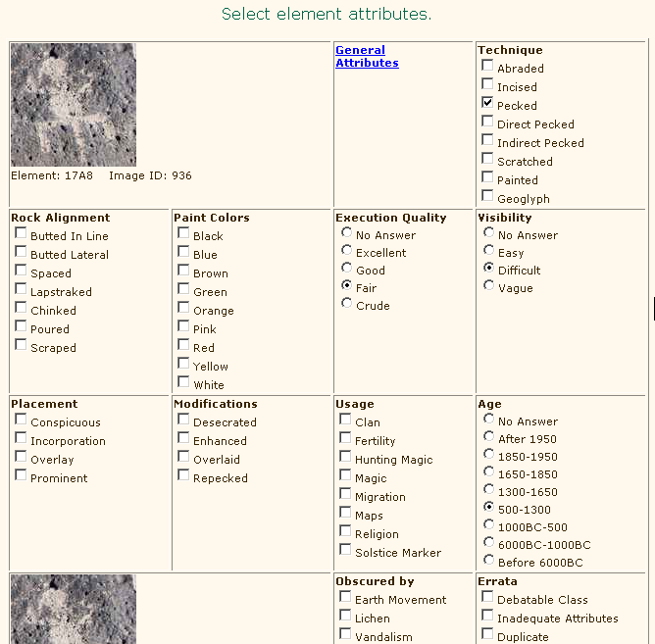655x644 pixels.
Task: Click the bottom rock art thumbnail image
Action: coord(74,610)
